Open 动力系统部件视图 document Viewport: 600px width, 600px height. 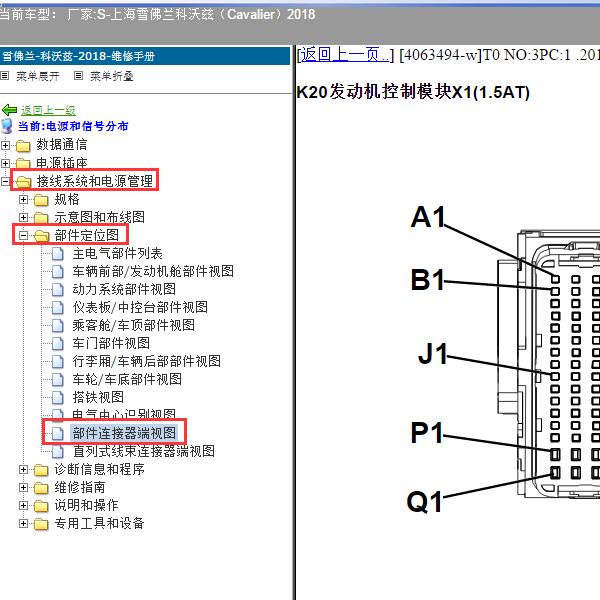(x=124, y=289)
